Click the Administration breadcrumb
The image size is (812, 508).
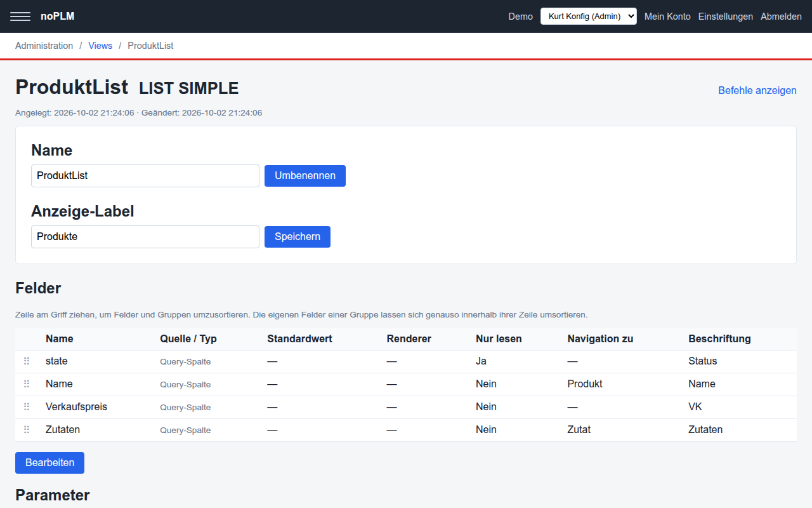coord(44,46)
